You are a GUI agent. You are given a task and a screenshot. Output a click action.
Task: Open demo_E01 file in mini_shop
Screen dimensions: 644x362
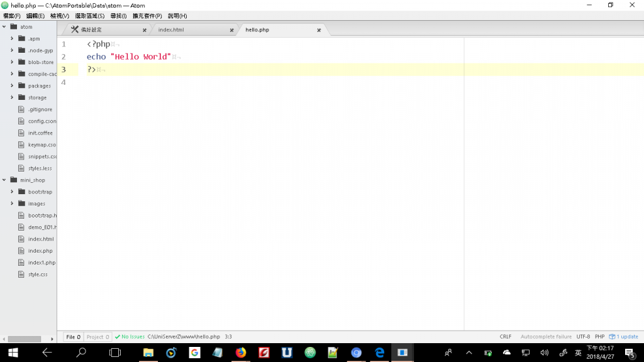coord(42,227)
